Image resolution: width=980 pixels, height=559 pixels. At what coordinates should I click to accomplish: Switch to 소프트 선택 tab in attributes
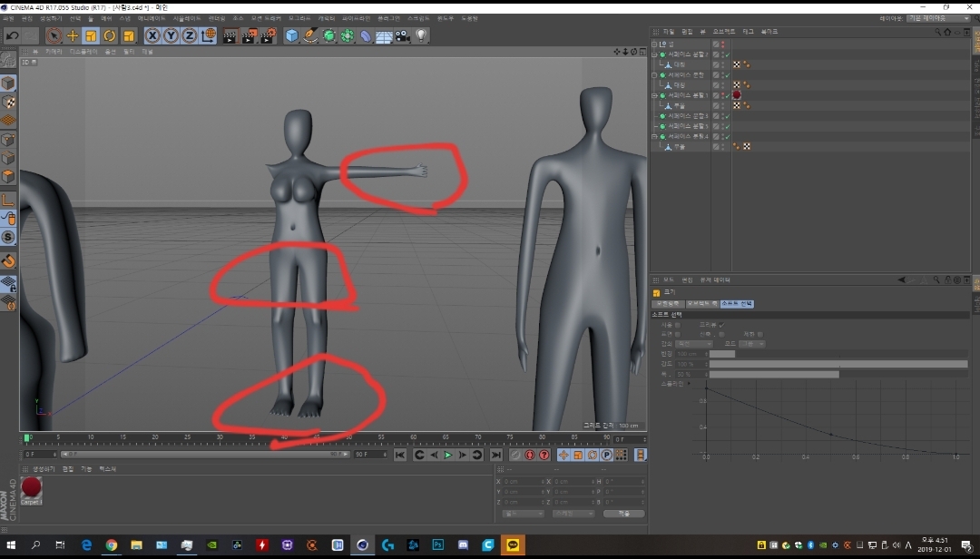pyautogui.click(x=738, y=304)
